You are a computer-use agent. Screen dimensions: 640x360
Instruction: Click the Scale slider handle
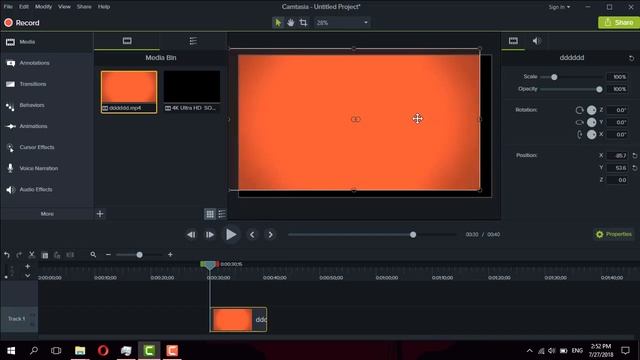coord(554,77)
